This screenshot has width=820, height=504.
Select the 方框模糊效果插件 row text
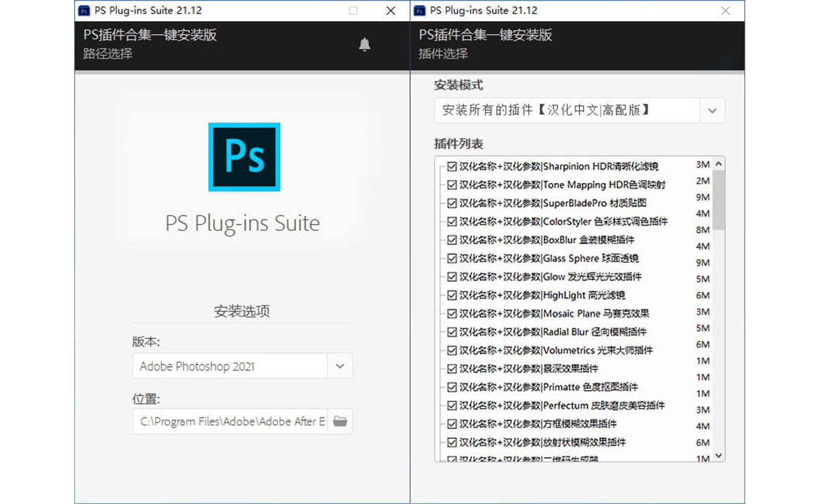538,424
